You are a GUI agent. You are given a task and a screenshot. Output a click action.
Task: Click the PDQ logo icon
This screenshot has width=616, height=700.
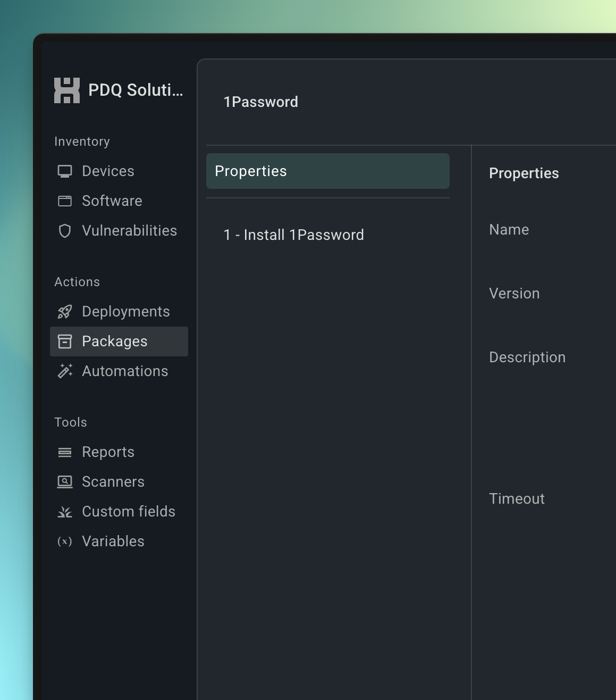click(67, 90)
